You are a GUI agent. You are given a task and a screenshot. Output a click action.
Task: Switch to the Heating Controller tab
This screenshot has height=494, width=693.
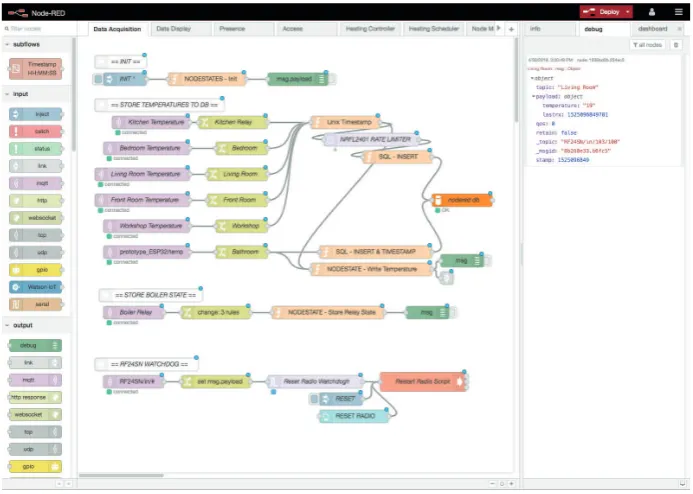click(x=370, y=29)
